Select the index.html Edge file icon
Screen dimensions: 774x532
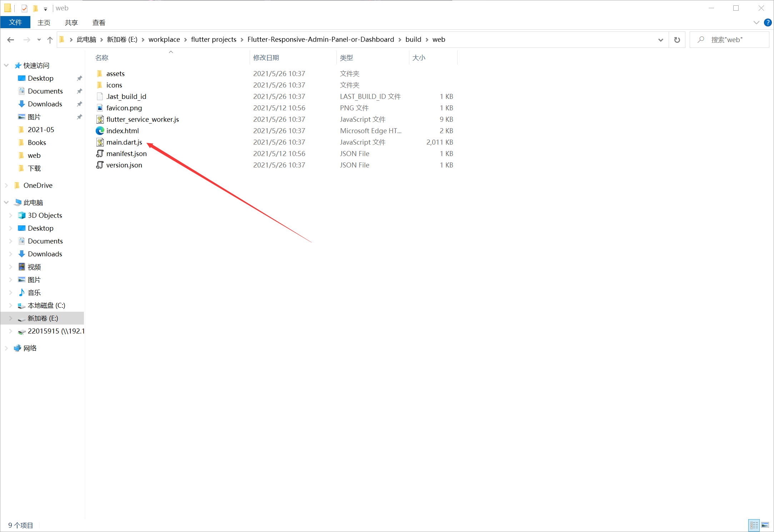[x=100, y=131]
